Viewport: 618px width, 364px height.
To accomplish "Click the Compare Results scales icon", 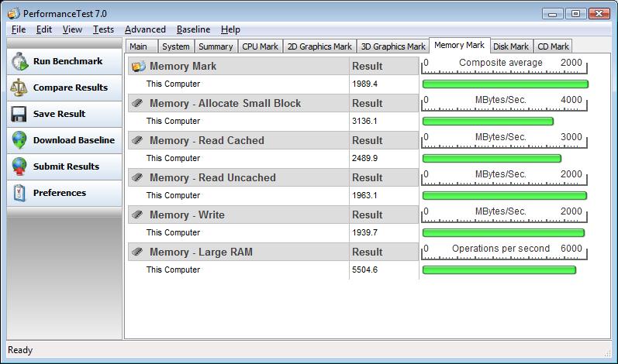I will click(19, 88).
